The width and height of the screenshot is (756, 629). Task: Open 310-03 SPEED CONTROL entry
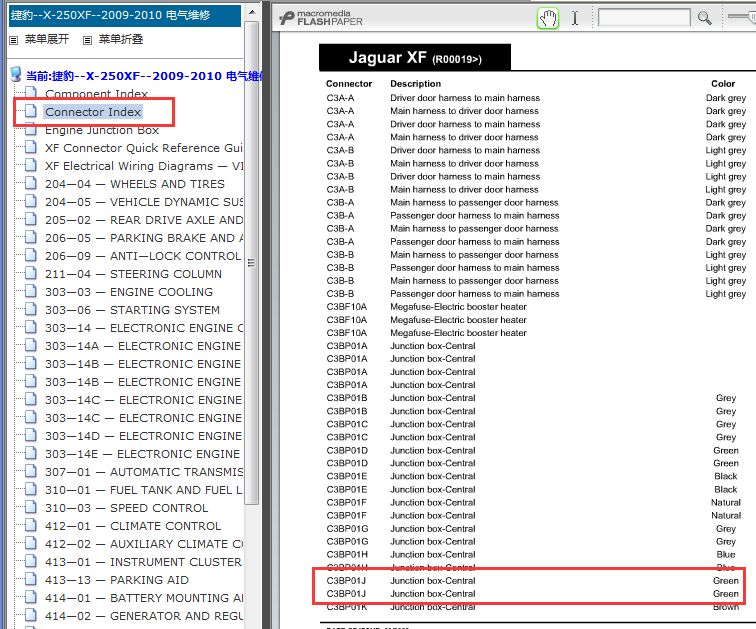126,508
